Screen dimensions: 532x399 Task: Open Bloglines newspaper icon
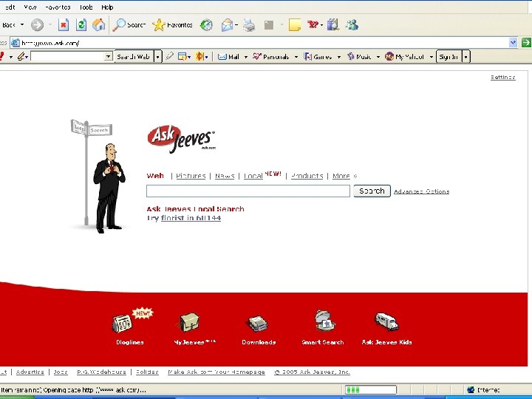[x=122, y=324]
